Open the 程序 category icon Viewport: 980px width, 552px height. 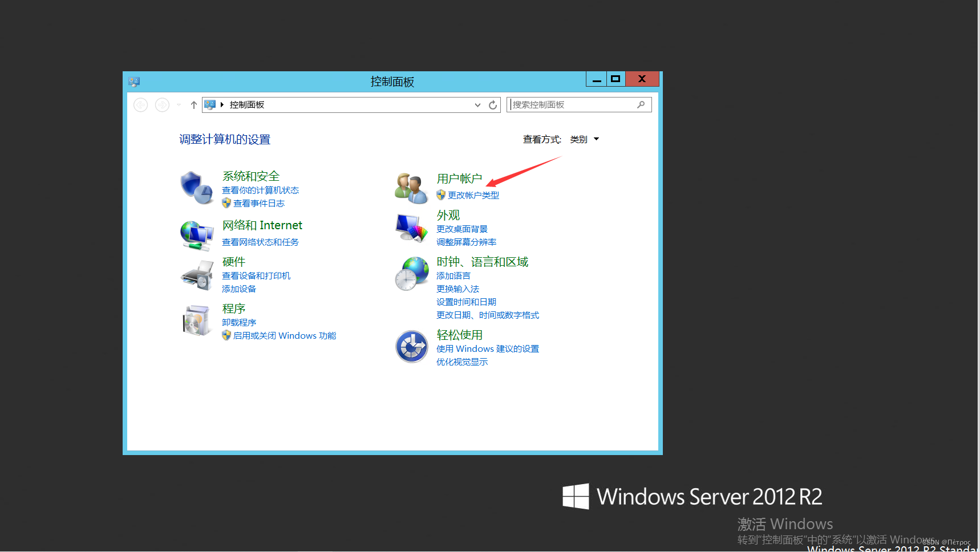click(x=196, y=320)
